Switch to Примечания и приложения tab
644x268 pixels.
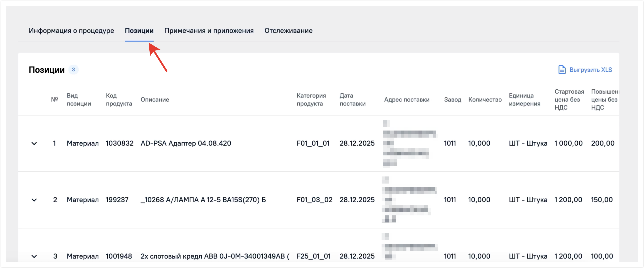[209, 31]
